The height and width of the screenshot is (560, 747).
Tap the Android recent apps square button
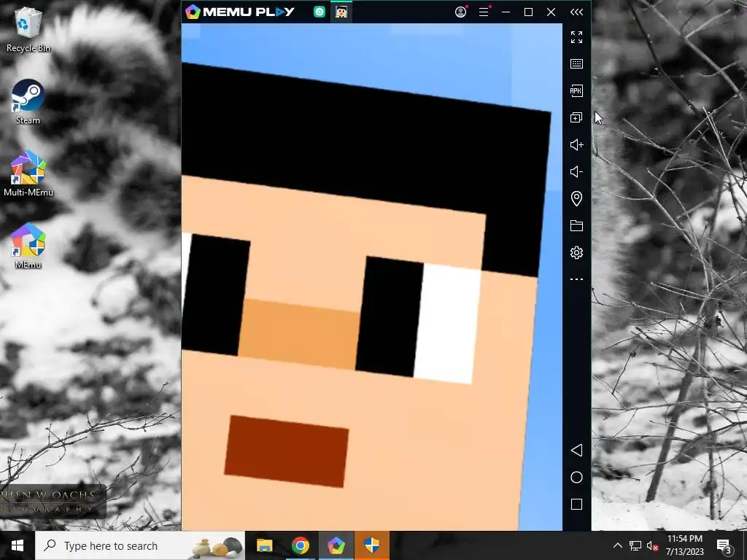coord(576,505)
